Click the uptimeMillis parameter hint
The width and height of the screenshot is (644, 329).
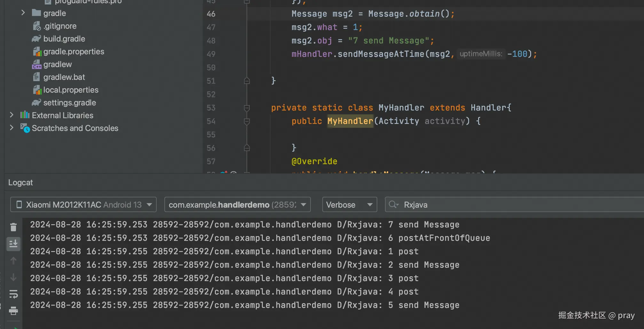481,54
